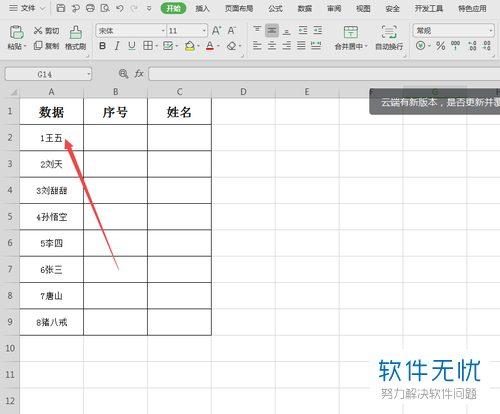Viewport: 500px width, 414px height.
Task: Open 特色应用 tab
Action: coord(472,8)
